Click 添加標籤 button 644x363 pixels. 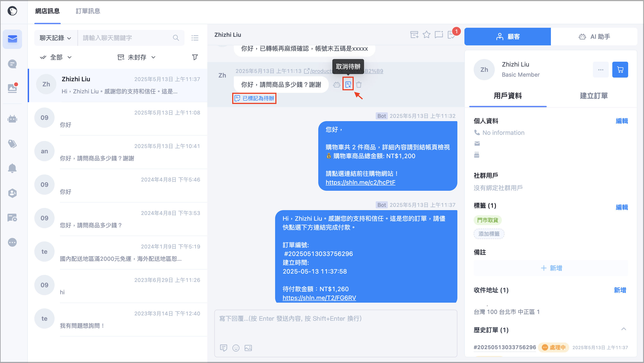pos(489,234)
